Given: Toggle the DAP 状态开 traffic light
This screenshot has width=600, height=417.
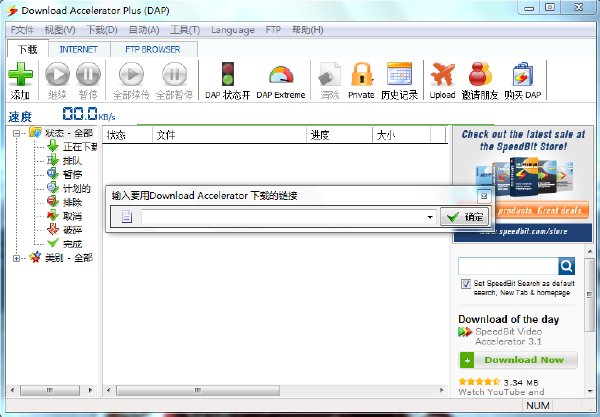Looking at the screenshot, I should (x=228, y=74).
